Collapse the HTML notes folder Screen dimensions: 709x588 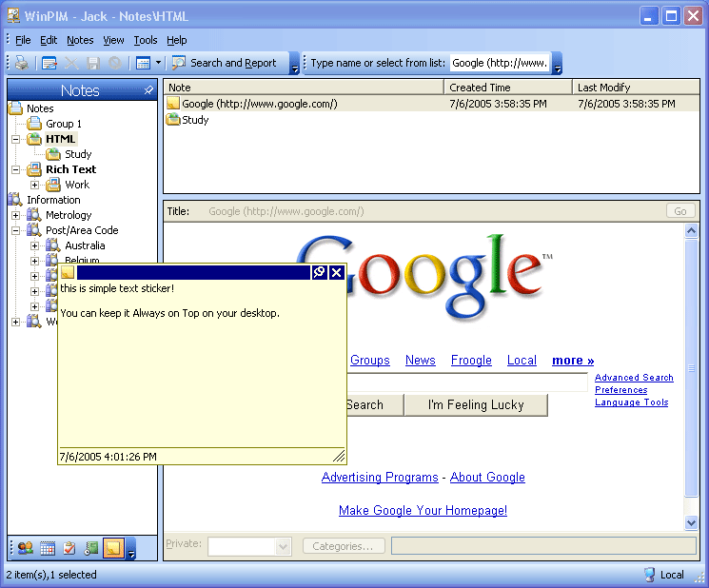[x=16, y=139]
